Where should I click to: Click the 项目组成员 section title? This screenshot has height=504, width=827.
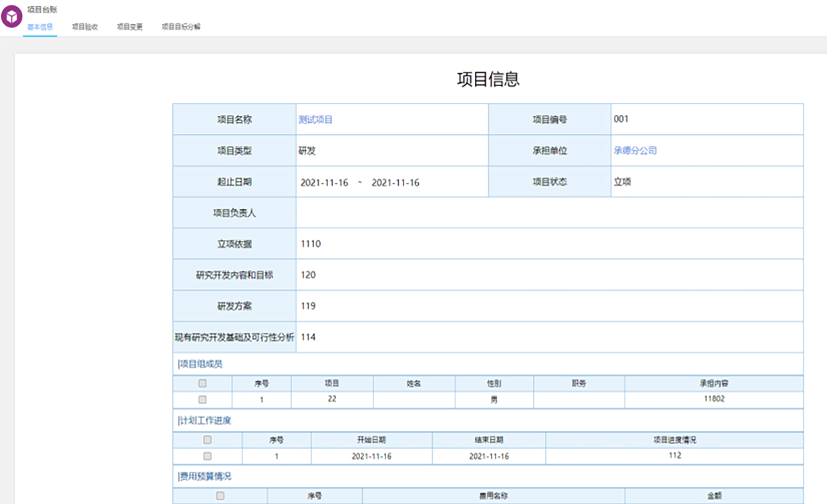point(200,364)
